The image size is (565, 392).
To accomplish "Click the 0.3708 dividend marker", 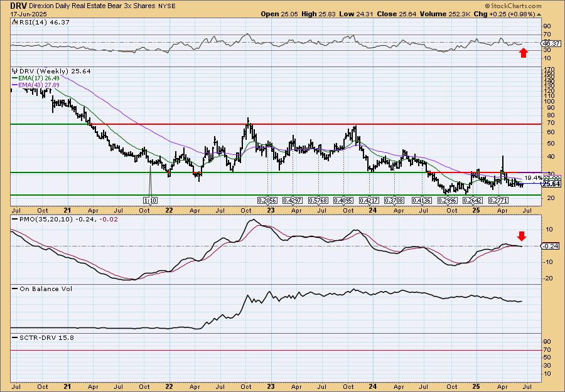I will click(x=395, y=200).
